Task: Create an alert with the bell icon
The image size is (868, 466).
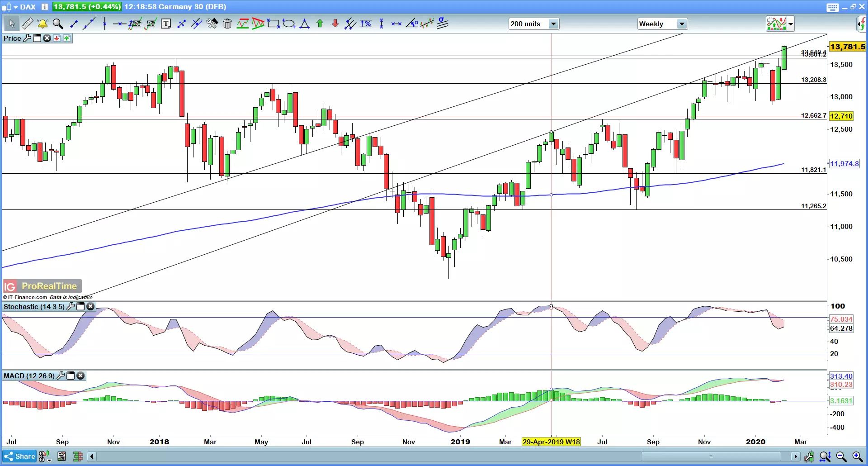Action: click(42, 24)
